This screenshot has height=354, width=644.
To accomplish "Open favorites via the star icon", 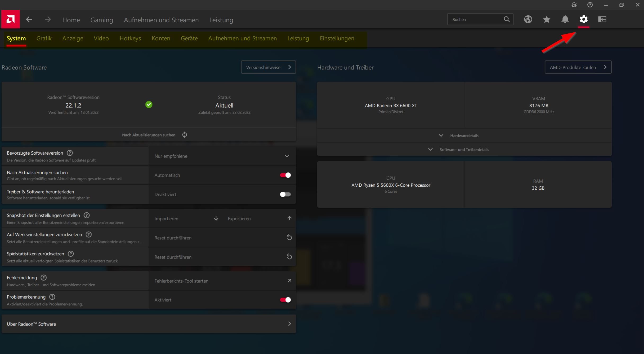I will coord(546,19).
